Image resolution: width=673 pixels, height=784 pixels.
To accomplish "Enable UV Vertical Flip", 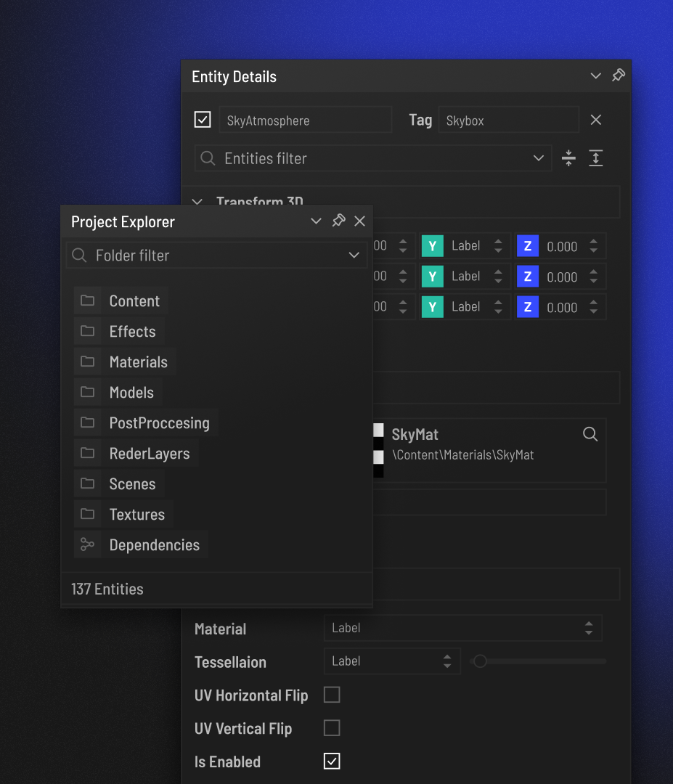I will [332, 728].
